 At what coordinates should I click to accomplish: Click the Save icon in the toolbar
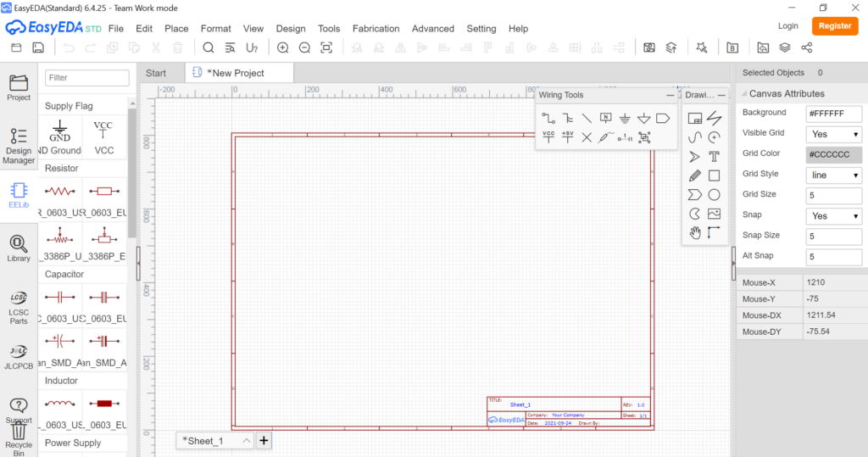coord(38,48)
